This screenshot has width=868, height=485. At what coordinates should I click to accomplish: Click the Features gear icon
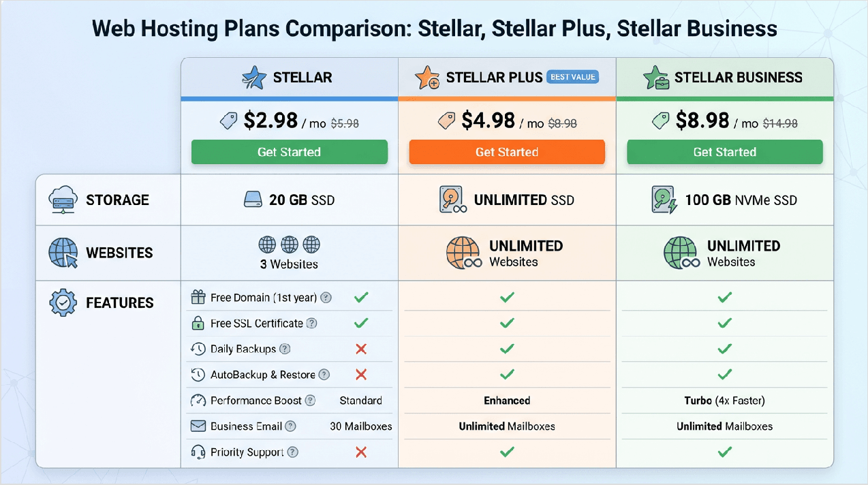63,303
